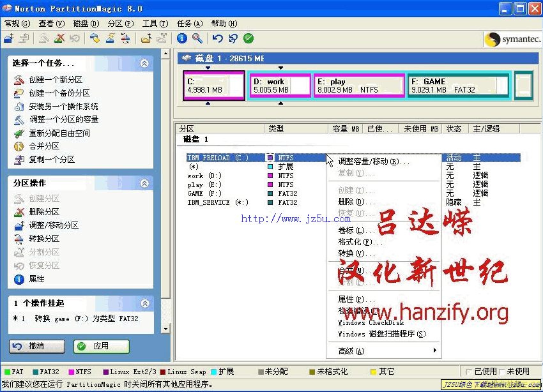Open the 工具 menu
Image resolution: width=543 pixels, height=392 pixels.
click(x=155, y=24)
